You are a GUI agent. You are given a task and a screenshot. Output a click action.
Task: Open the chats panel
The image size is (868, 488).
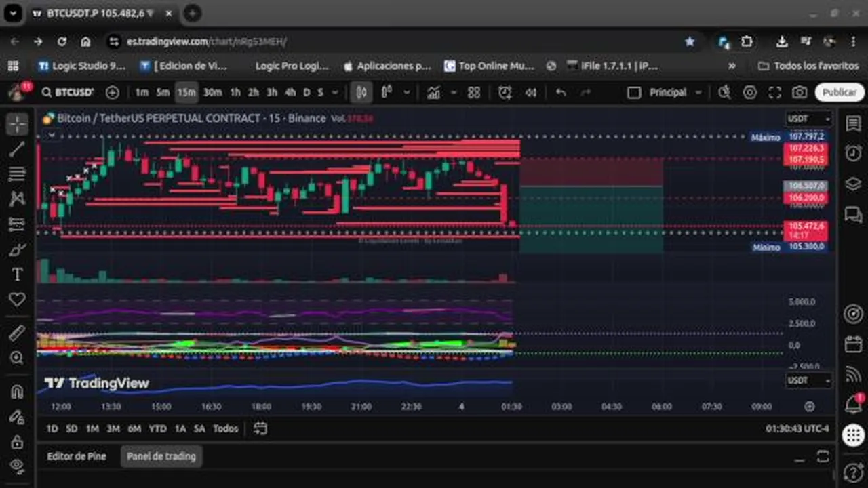coord(853,214)
